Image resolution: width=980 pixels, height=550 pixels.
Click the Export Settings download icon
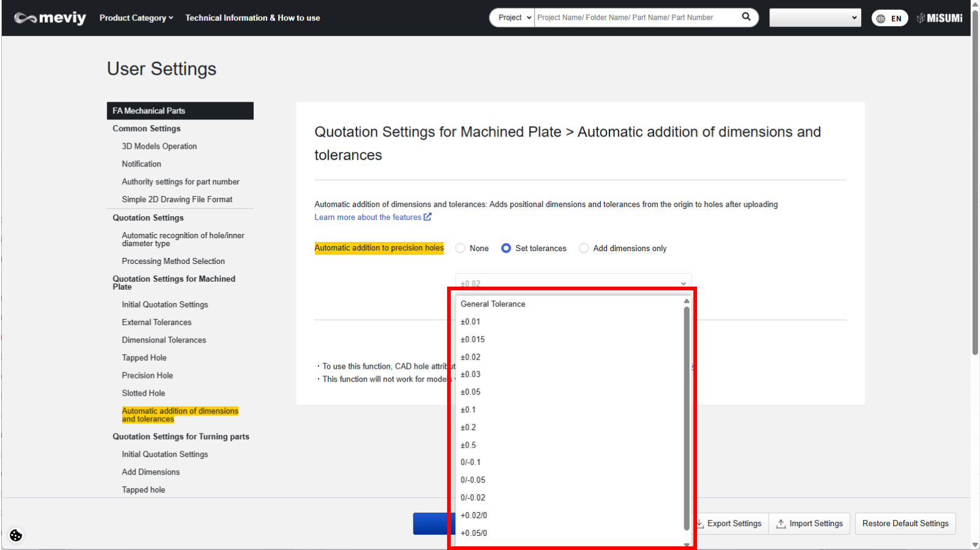pyautogui.click(x=699, y=524)
